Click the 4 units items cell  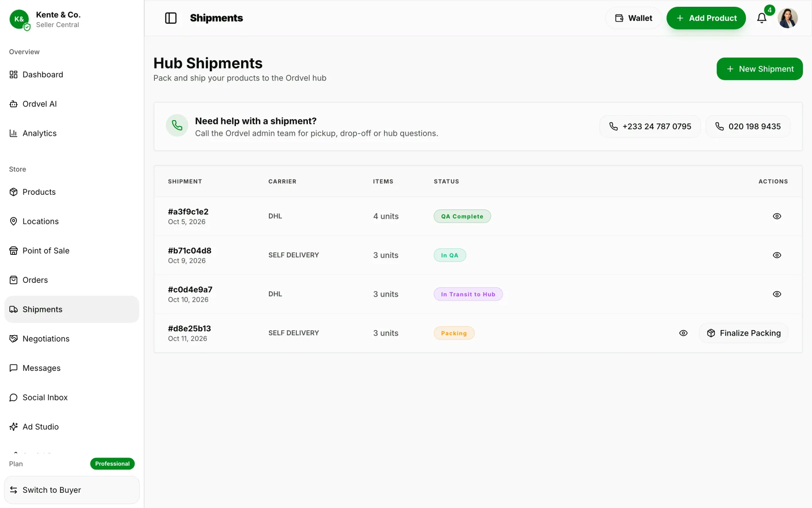[386, 216]
